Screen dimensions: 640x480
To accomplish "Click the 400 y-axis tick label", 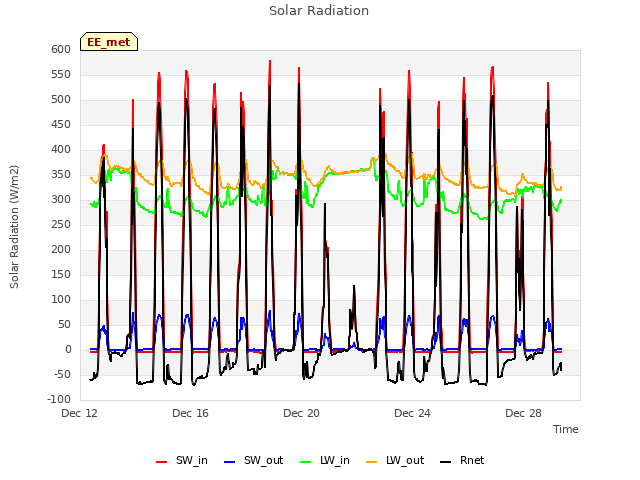I will click(61, 149).
